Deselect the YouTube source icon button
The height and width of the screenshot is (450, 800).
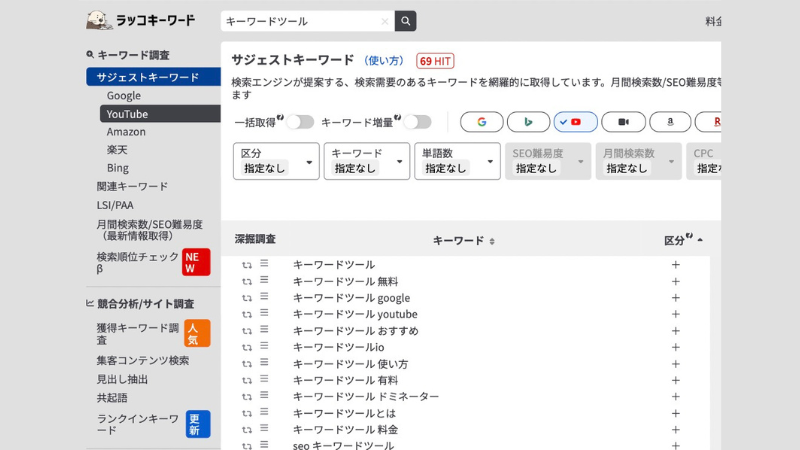click(x=576, y=122)
